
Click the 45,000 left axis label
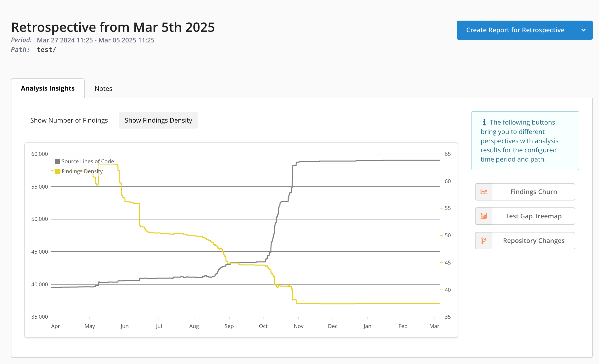click(x=40, y=252)
